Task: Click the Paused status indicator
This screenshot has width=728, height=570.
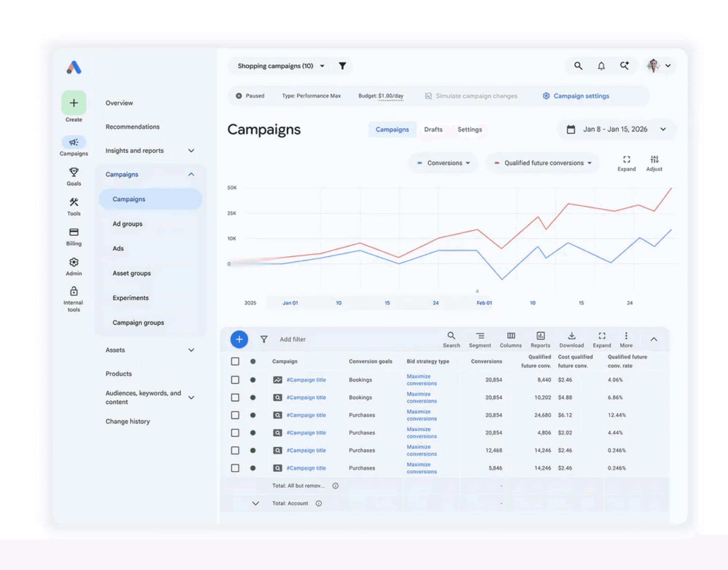Action: 250,96
